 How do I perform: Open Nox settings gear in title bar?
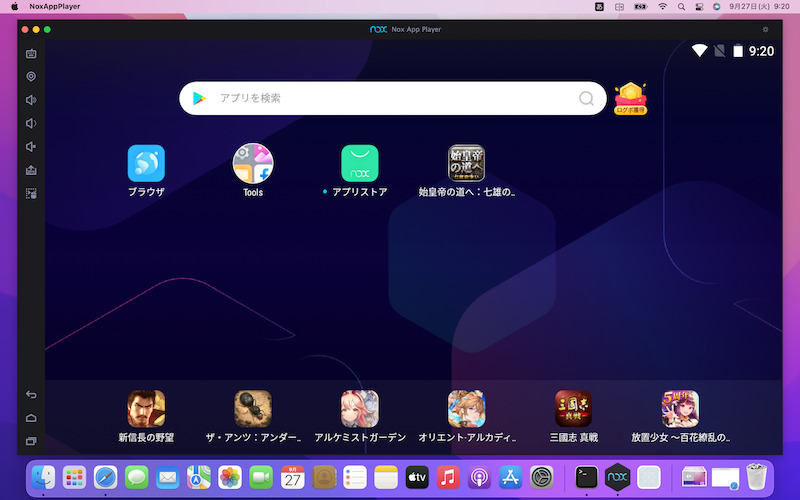point(766,30)
